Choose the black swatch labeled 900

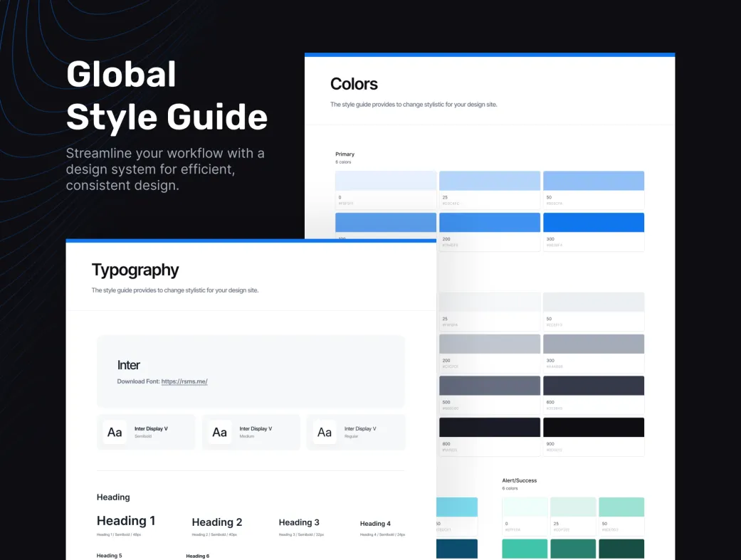(x=594, y=427)
